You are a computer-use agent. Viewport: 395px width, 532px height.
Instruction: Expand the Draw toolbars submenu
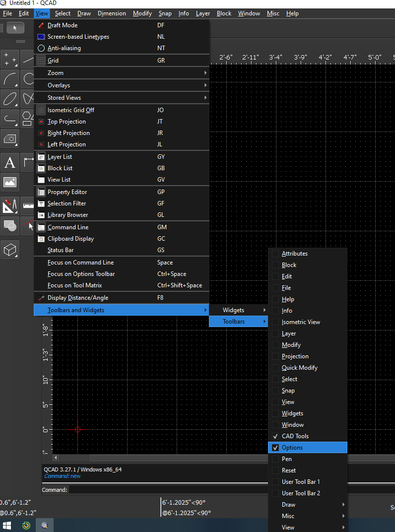click(x=308, y=505)
